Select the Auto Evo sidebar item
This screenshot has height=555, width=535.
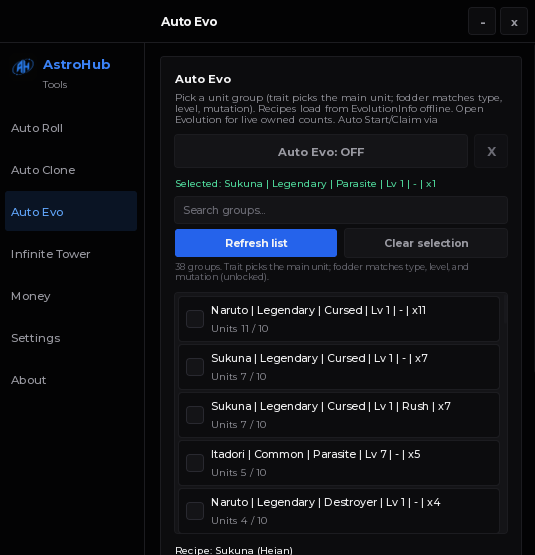pos(71,211)
